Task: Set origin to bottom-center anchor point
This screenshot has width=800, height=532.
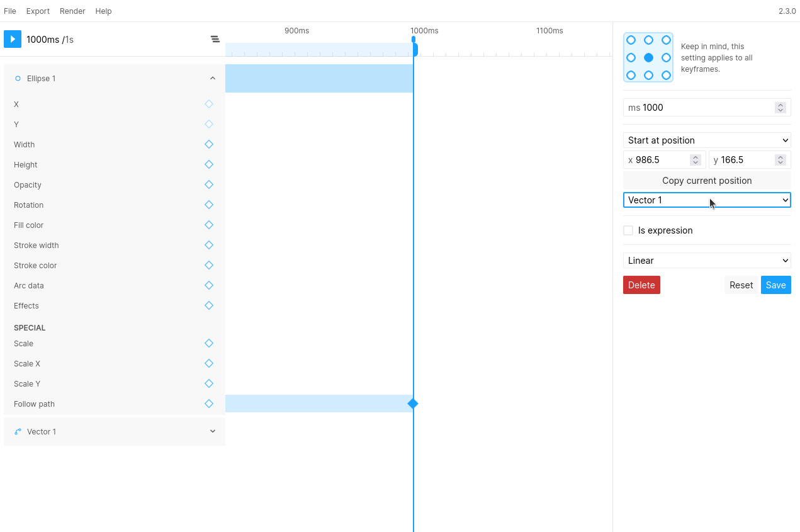Action: click(648, 76)
